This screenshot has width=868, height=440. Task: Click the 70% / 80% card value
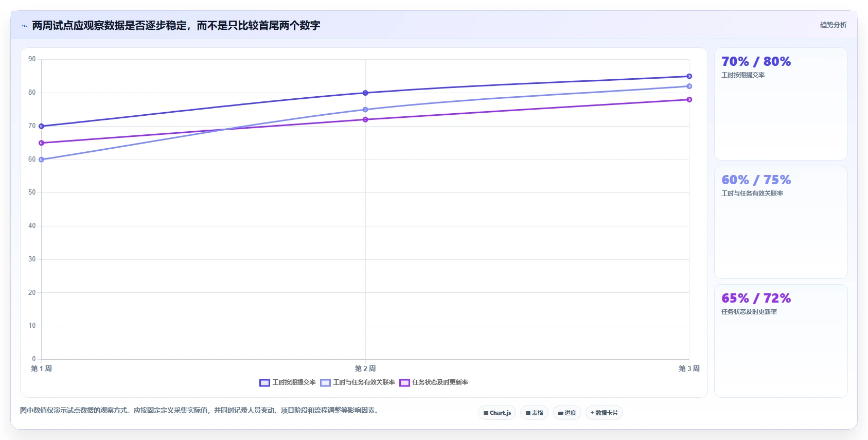pyautogui.click(x=756, y=62)
